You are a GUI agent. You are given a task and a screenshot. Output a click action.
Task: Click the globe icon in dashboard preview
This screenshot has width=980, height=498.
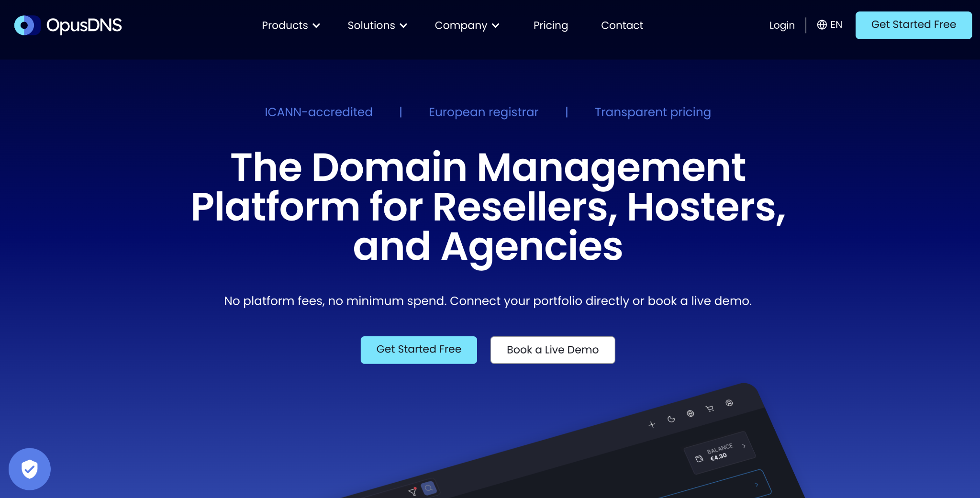(x=690, y=413)
